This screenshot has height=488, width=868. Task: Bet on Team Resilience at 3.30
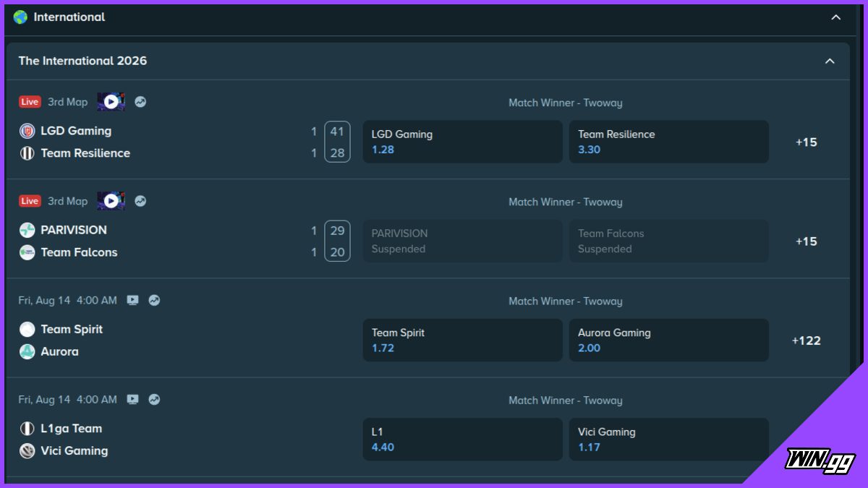coord(669,142)
